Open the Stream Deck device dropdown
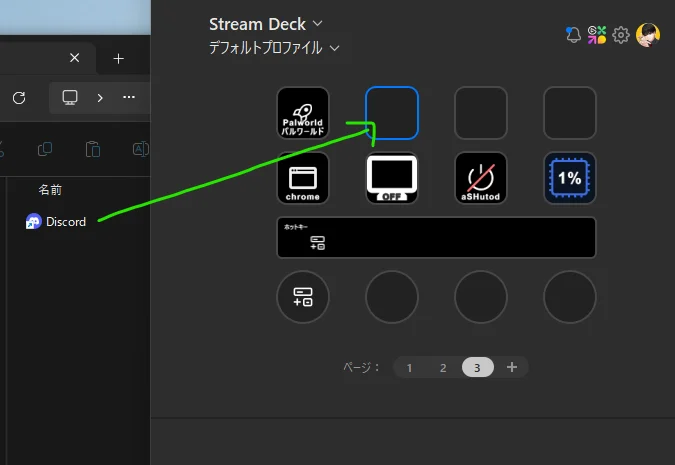 click(x=266, y=24)
